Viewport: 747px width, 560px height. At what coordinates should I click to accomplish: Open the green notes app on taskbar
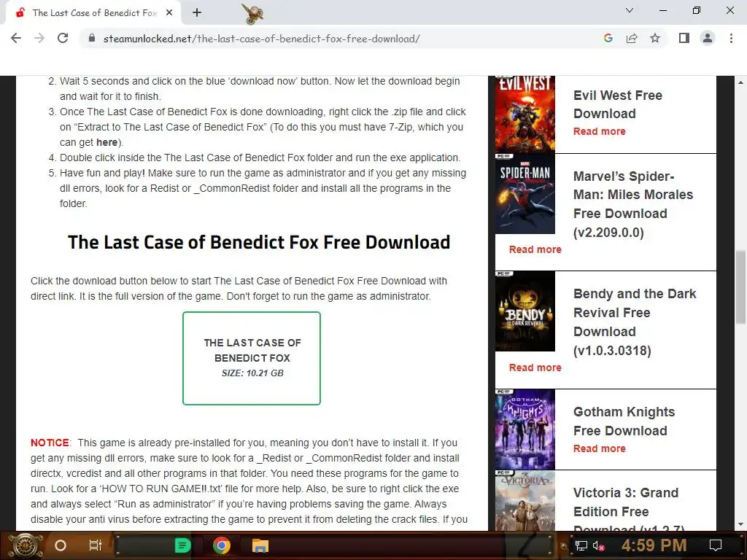tap(182, 545)
